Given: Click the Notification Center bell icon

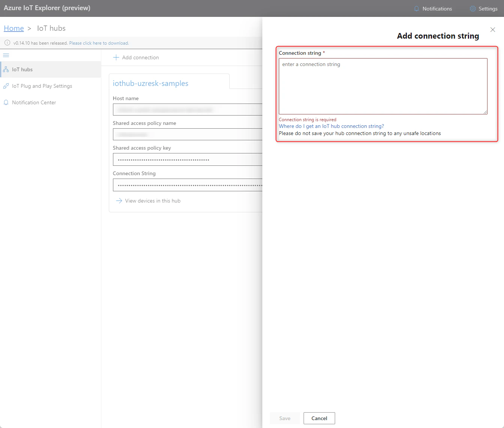Looking at the screenshot, I should 6,102.
